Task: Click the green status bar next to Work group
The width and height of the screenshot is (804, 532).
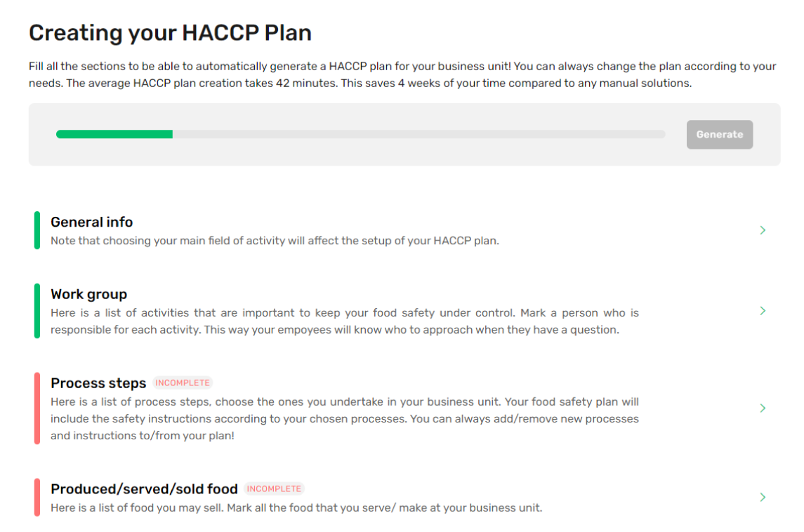Action: (x=39, y=310)
